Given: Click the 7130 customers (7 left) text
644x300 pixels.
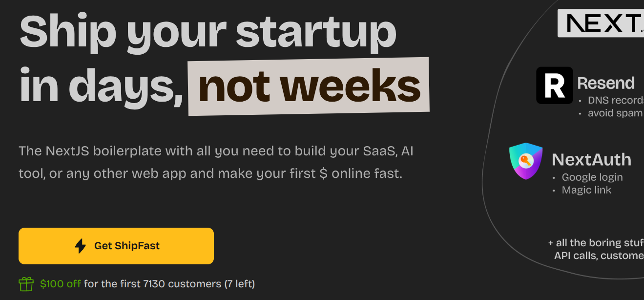Looking at the screenshot, I should (199, 284).
